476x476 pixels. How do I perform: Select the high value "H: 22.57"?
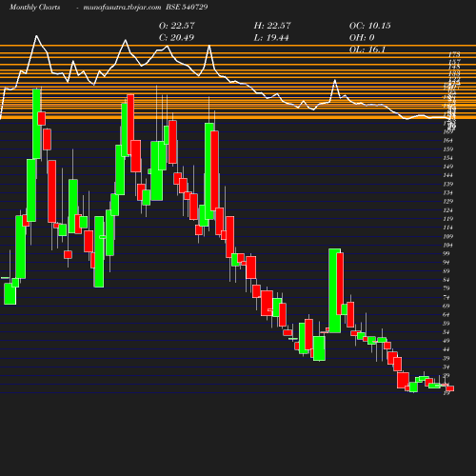coord(272,26)
